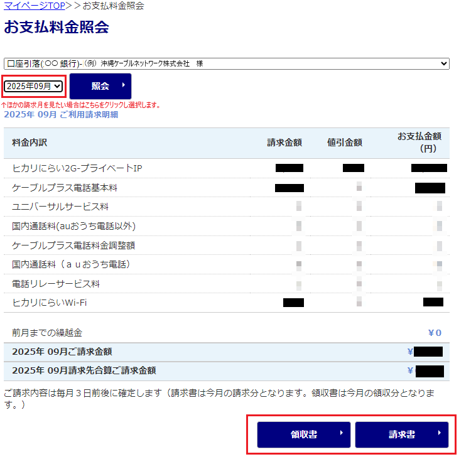The image size is (476, 464).
Task: Click the ¥0 carryover amount
Action: point(435,333)
